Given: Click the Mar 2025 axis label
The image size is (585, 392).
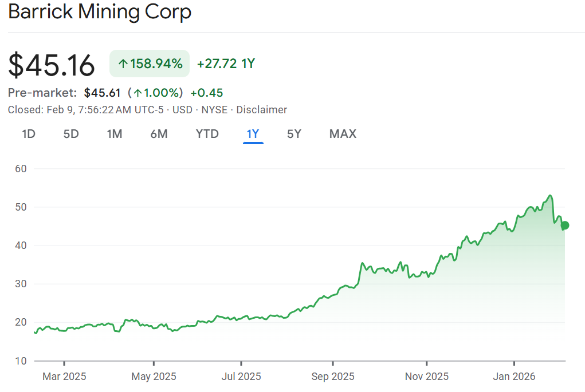Looking at the screenshot, I should pos(64,376).
